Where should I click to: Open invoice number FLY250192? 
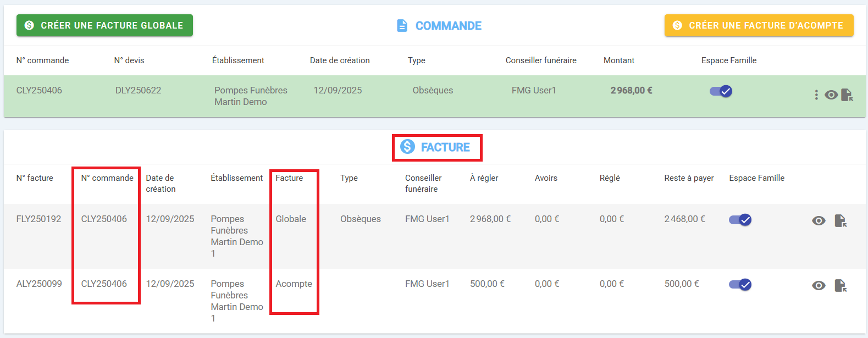point(39,219)
